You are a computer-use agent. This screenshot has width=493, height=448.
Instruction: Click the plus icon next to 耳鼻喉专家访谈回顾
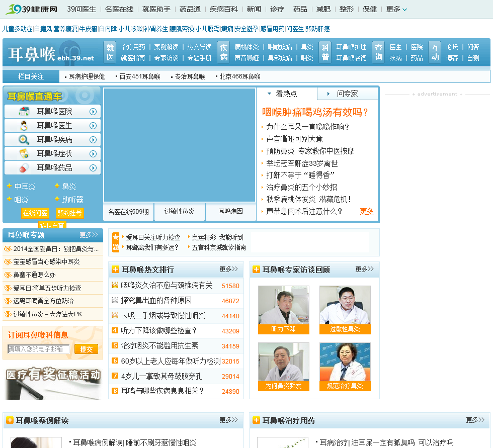256,270
